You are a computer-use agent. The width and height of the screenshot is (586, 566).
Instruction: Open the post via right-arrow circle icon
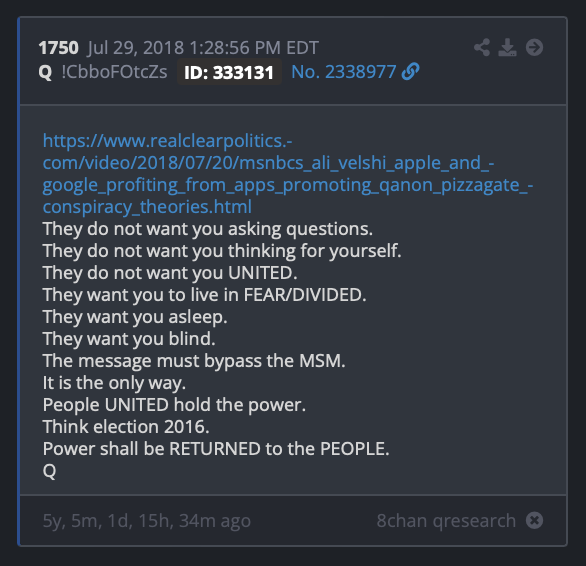coord(534,47)
